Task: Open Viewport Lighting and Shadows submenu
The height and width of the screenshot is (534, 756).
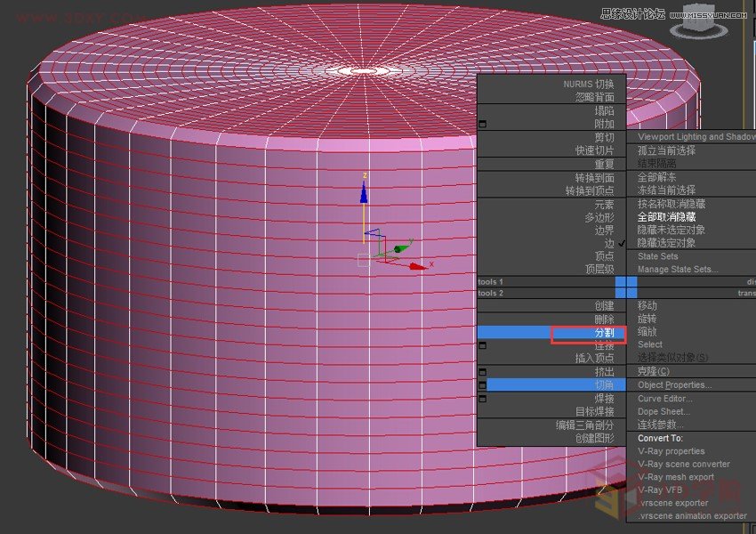Action: pyautogui.click(x=696, y=137)
